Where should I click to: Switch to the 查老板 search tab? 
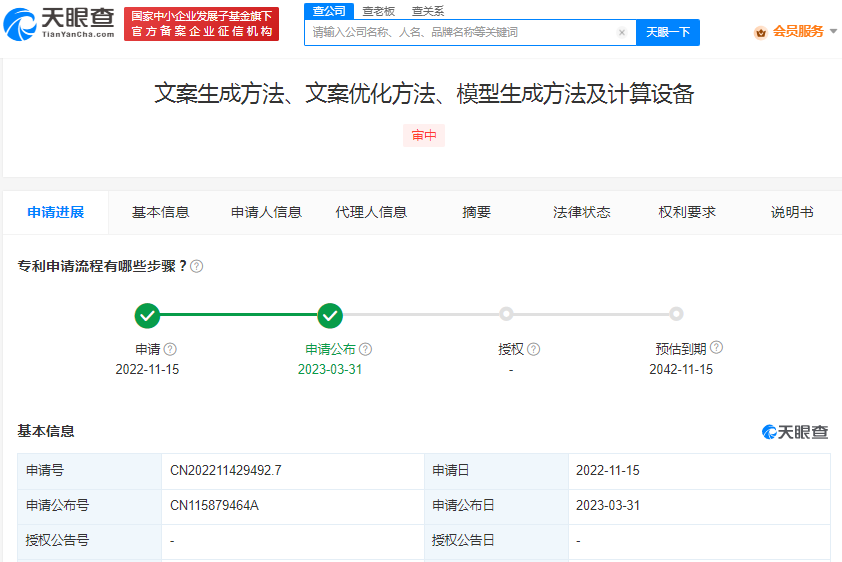pyautogui.click(x=378, y=10)
